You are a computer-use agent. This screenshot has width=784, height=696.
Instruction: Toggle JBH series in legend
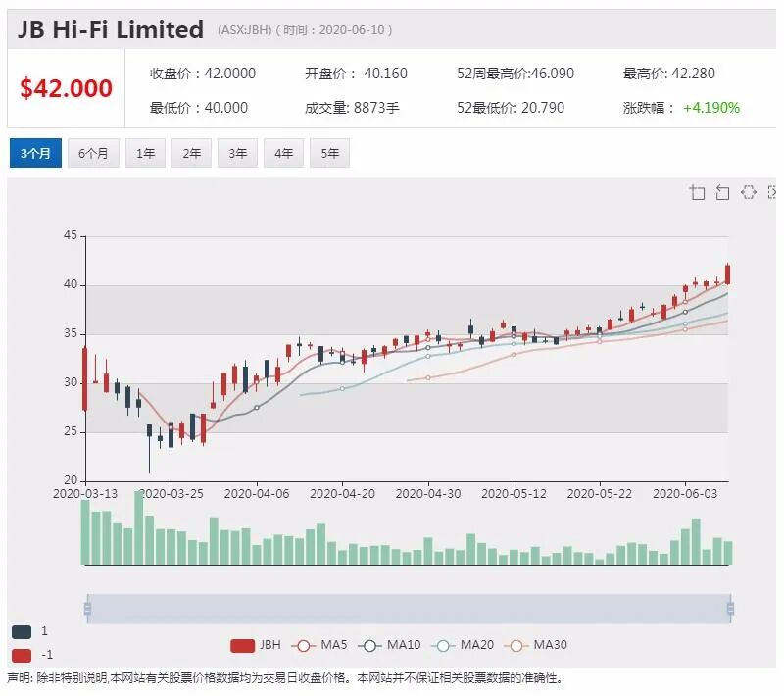coord(256,645)
